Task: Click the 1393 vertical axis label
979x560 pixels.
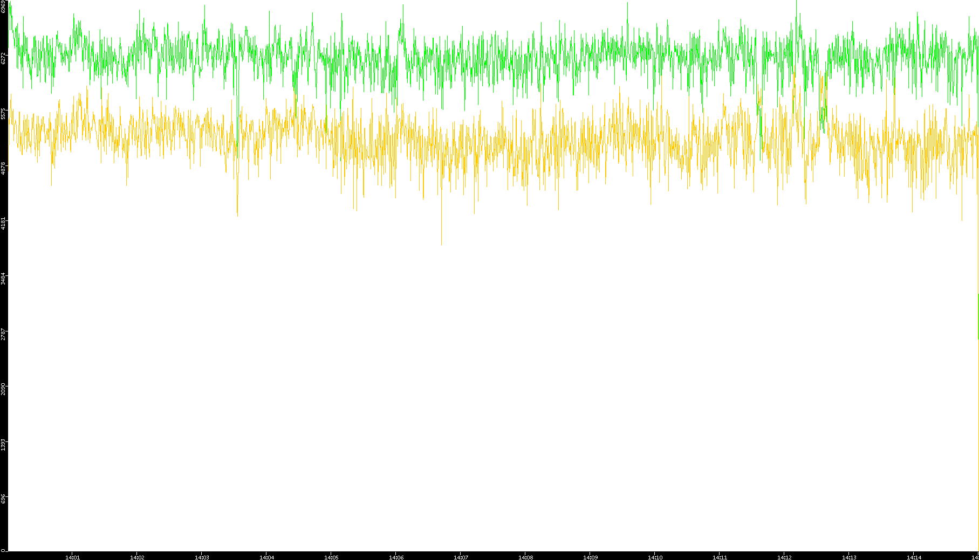Action: click(3, 444)
